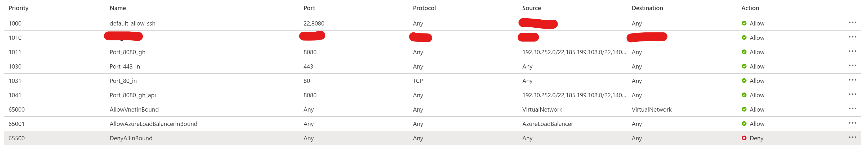The width and height of the screenshot is (868, 148).
Task: Click the truncated source IP list for Port_8080_gh
Action: tap(574, 52)
